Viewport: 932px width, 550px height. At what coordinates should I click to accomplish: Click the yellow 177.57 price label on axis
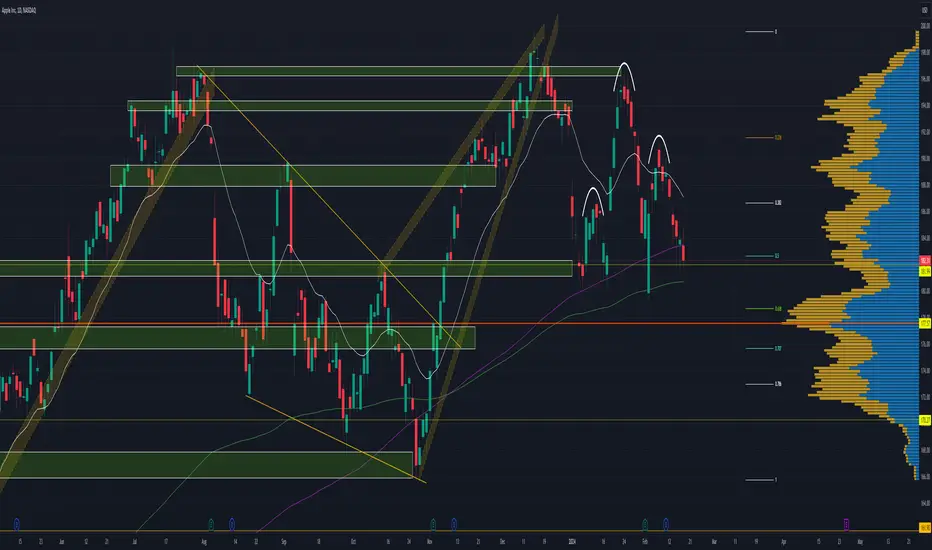925,323
